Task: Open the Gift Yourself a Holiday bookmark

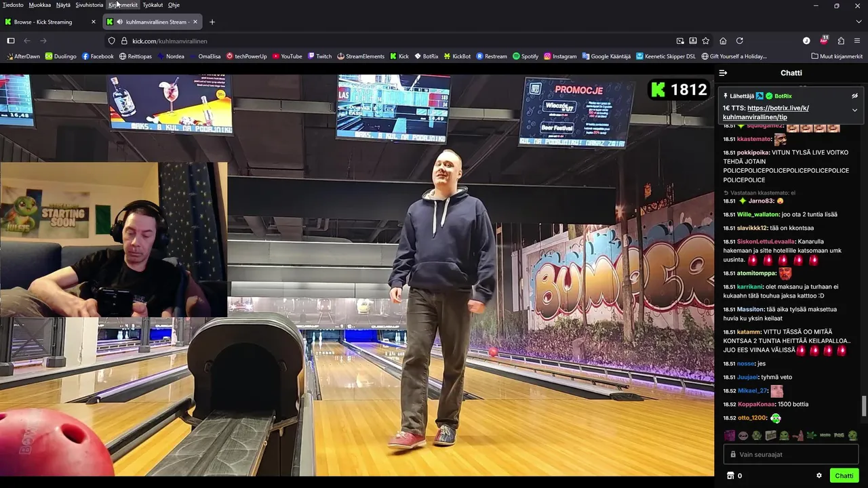Action: tap(734, 56)
